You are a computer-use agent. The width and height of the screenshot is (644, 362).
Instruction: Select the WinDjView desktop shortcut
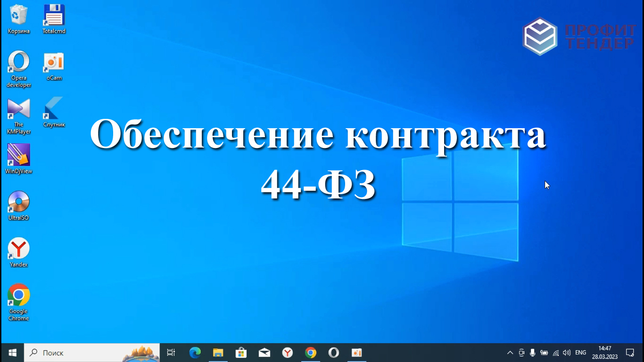point(19,159)
